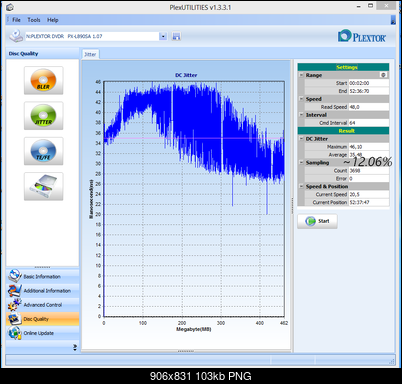This screenshot has width=402, height=384.
Task: Click the drive icon beside drive list
Action: click(16, 36)
